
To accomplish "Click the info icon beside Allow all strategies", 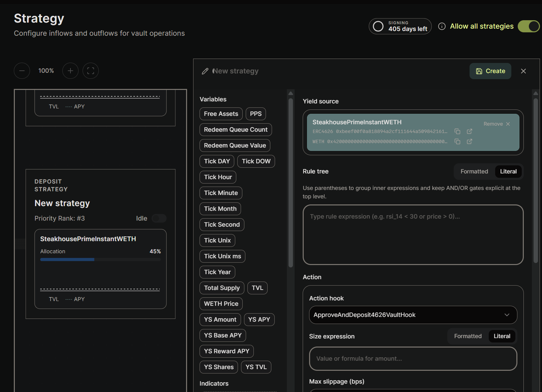I will (442, 26).
